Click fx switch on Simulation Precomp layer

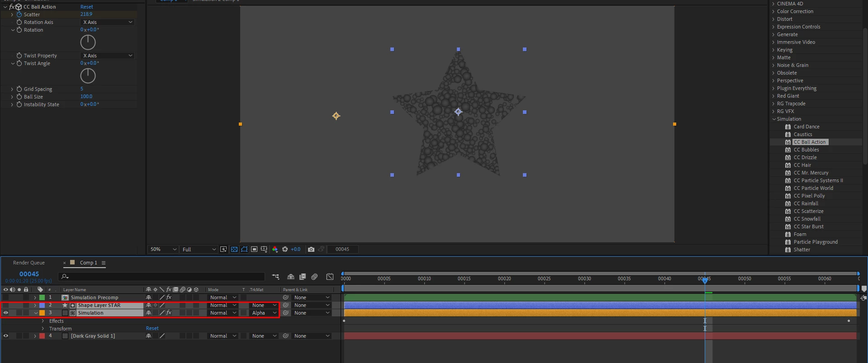169,297
